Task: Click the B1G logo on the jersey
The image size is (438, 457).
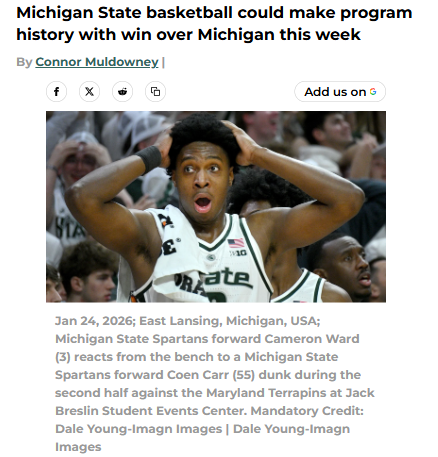Action: [x=238, y=253]
